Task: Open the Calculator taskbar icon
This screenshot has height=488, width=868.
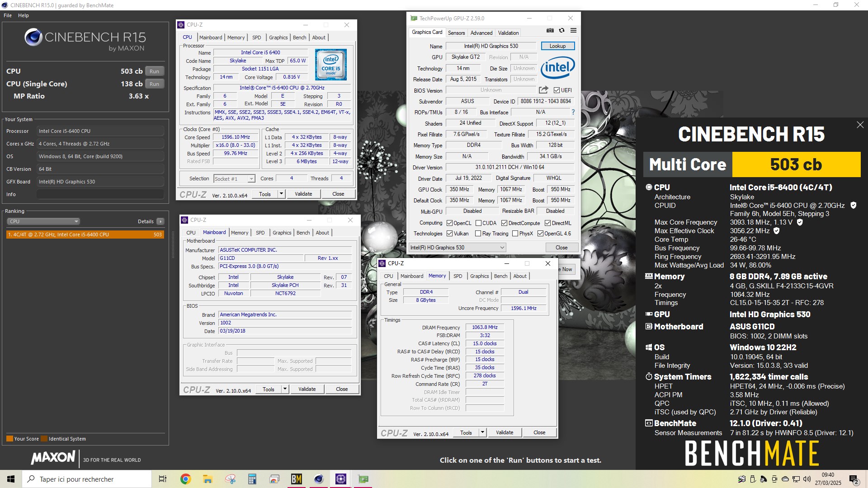Action: tap(252, 479)
